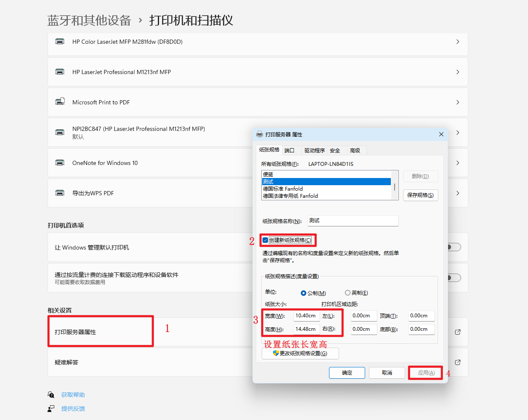Click the Microsoft Print to PDF printer icon
Viewport: 528px width, 420px height.
click(x=60, y=102)
